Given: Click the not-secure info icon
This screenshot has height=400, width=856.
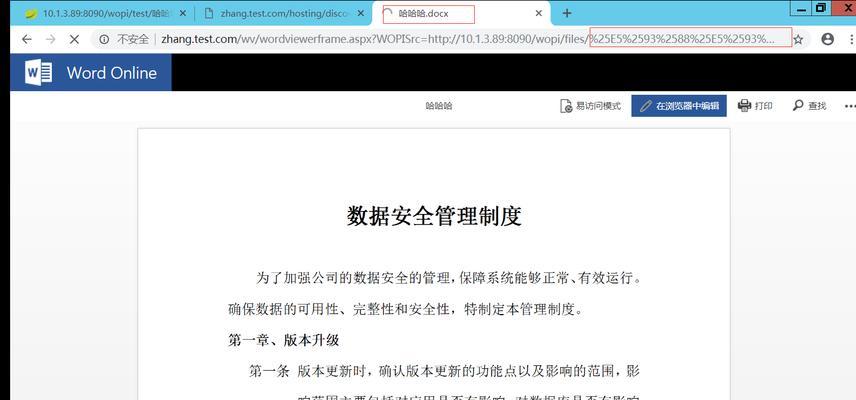Looking at the screenshot, I should tap(104, 39).
